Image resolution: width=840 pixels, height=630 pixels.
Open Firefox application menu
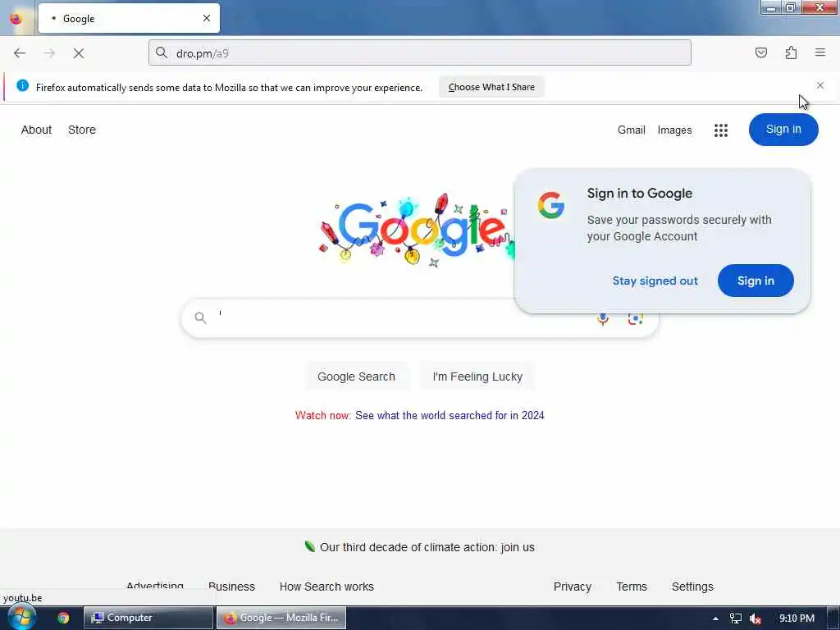point(820,52)
